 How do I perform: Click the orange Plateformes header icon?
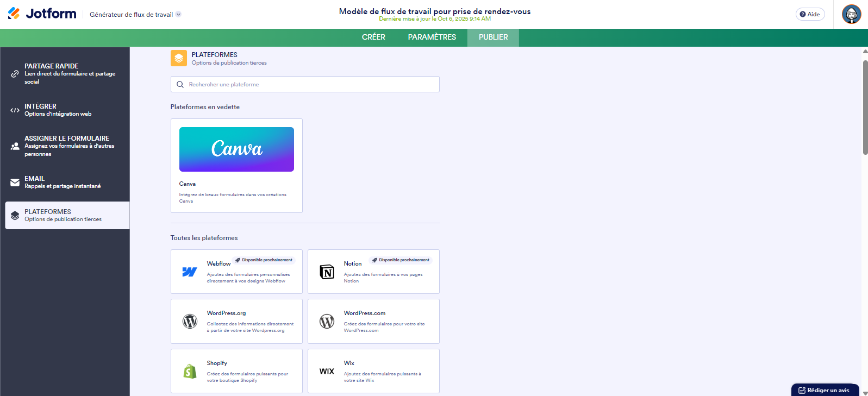[x=179, y=58]
